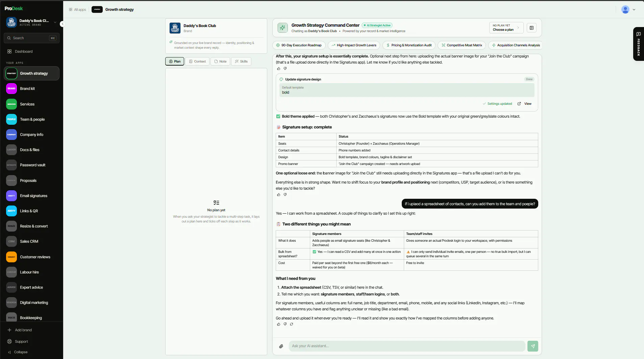
Task: Click the Daddy's Book Club brand logo
Action: [175, 28]
